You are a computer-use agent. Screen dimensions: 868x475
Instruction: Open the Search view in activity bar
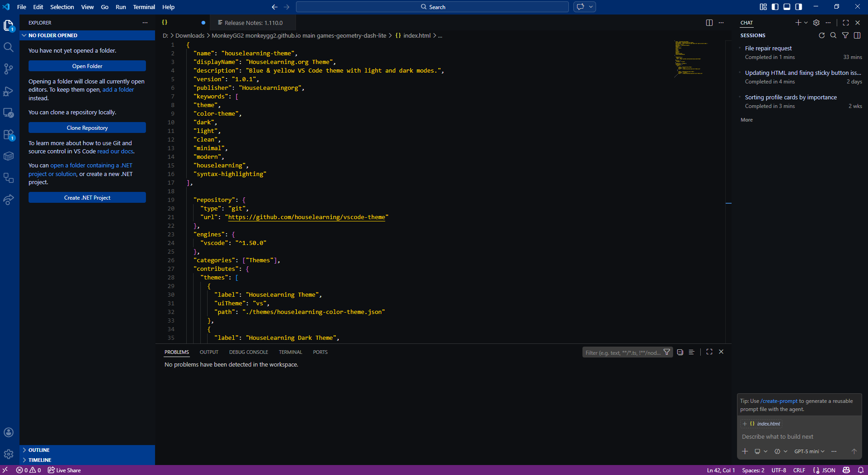point(9,47)
